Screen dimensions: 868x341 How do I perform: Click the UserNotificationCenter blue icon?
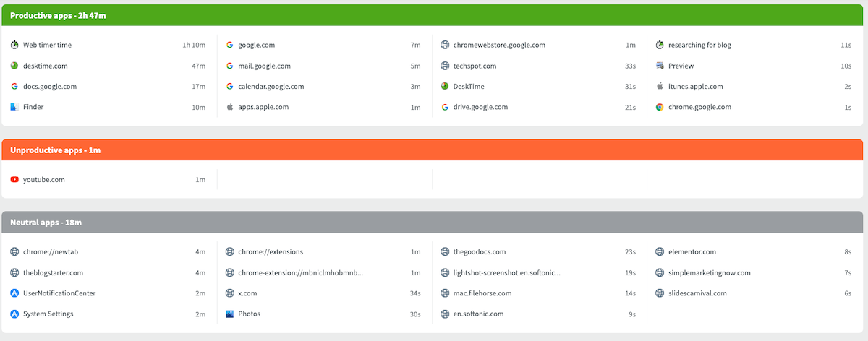pyautogui.click(x=14, y=293)
